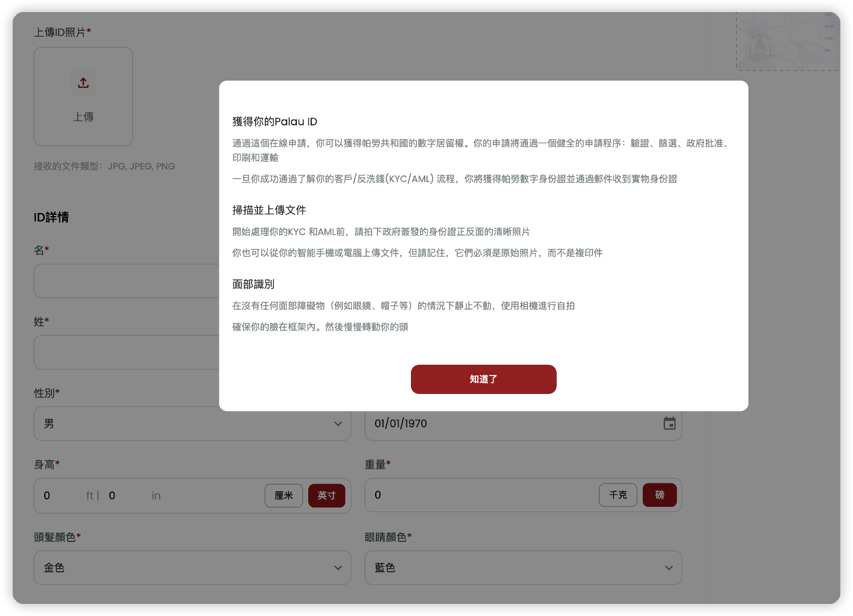Click the chevron arrow of the 藍色 dropdown
Screen dimensions: 853x616
[x=669, y=568]
